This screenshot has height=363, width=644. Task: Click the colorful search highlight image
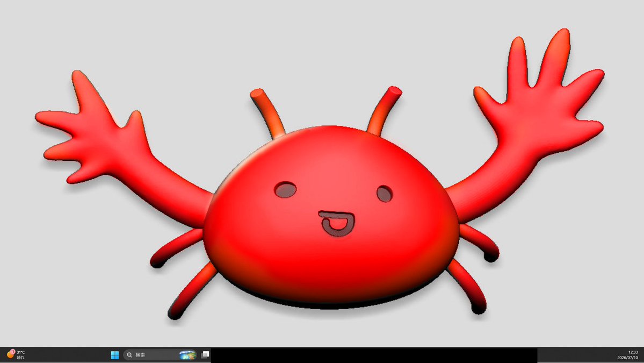pos(187,355)
